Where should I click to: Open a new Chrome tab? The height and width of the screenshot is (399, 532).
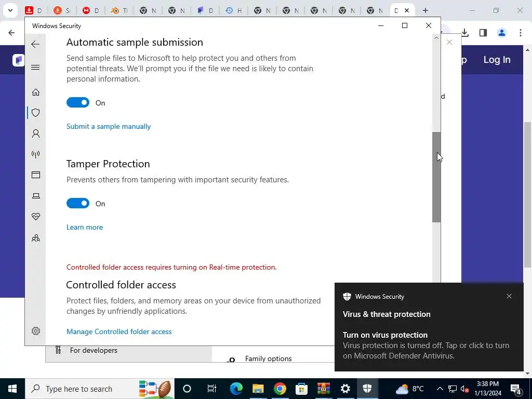click(425, 10)
